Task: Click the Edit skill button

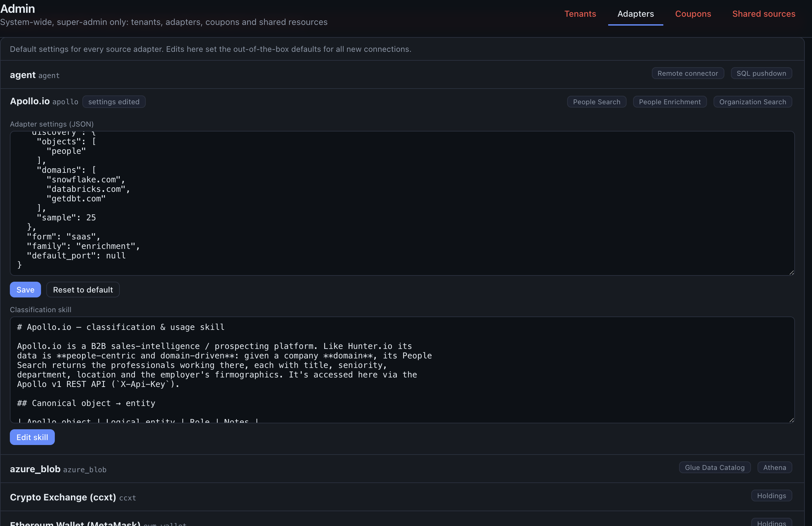Action: (x=32, y=437)
